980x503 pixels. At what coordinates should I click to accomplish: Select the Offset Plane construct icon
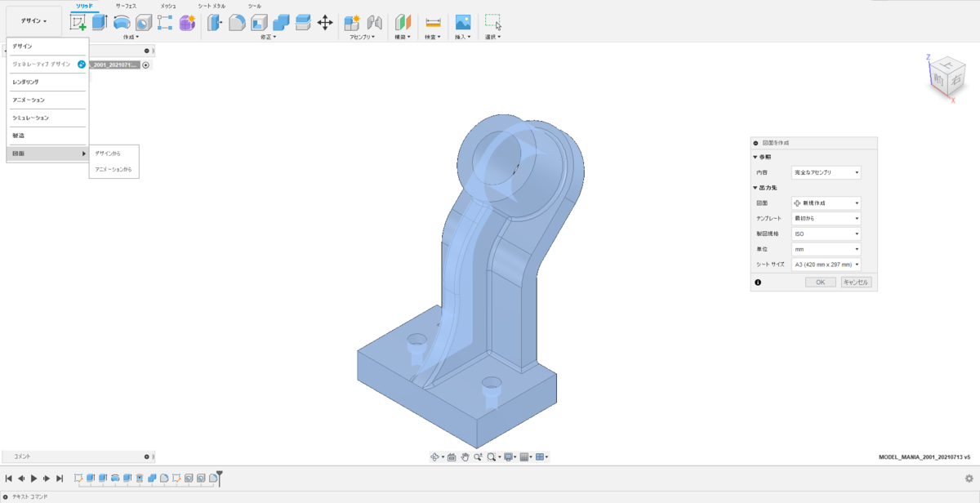[403, 22]
